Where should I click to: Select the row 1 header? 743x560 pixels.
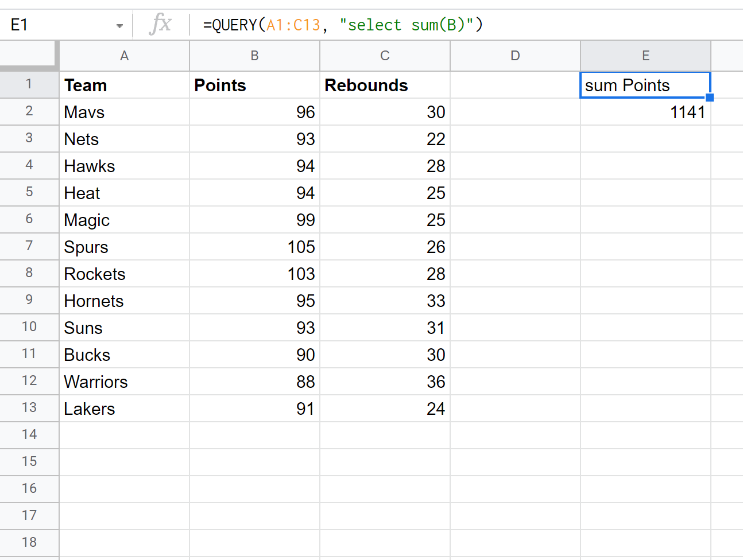click(x=29, y=84)
